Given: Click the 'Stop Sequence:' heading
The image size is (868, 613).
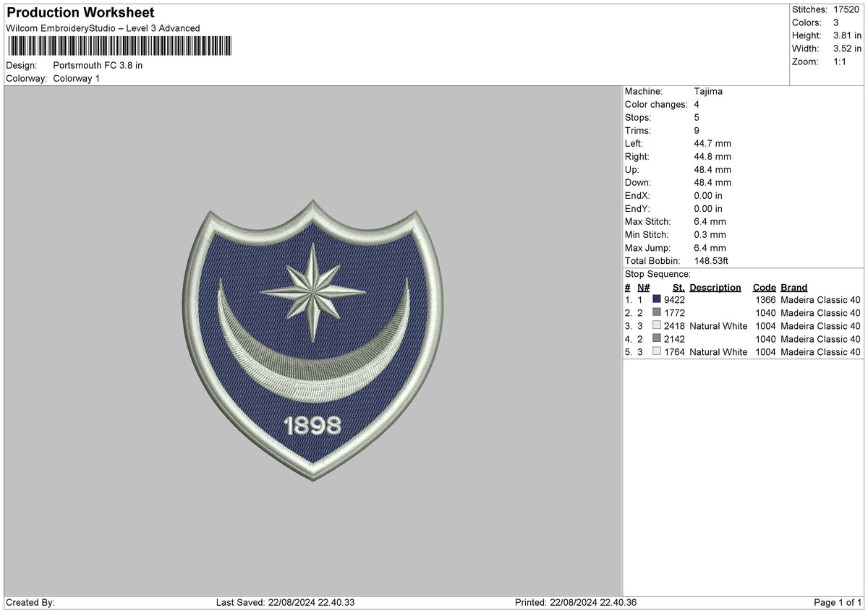Looking at the screenshot, I should click(x=658, y=274).
